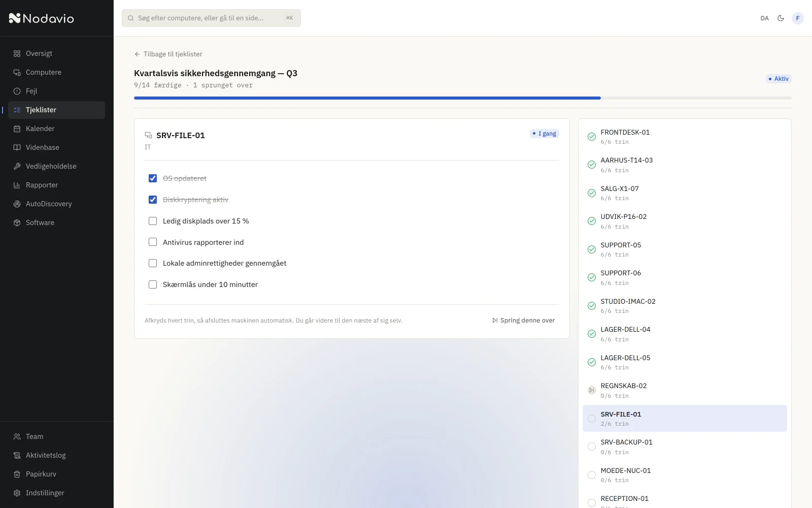Viewport: 812px width, 508px height.
Task: Uncheck the OS opdateret checkbox
Action: coord(153,178)
